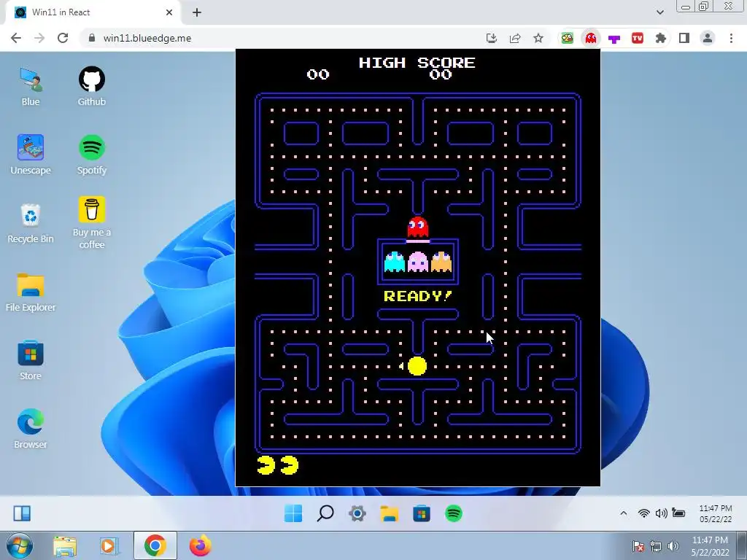
Task: Open the widgets panel icon on Win11 taskbar
Action: coord(22,513)
